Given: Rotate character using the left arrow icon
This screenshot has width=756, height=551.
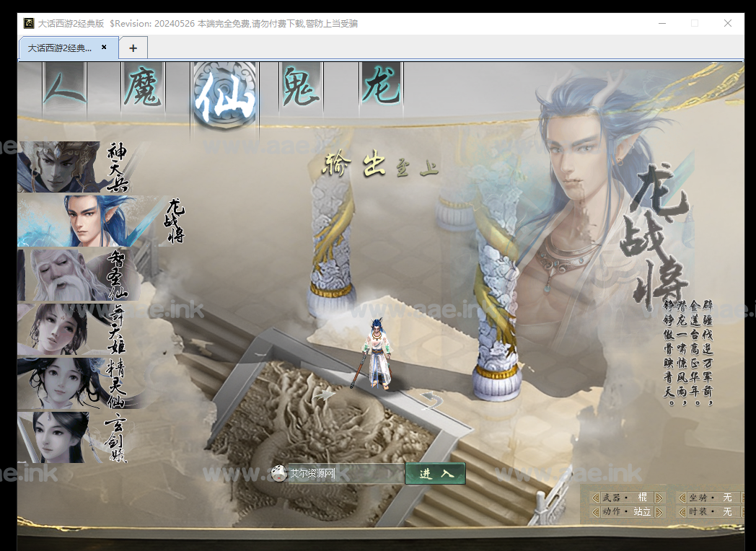Looking at the screenshot, I should [x=326, y=394].
